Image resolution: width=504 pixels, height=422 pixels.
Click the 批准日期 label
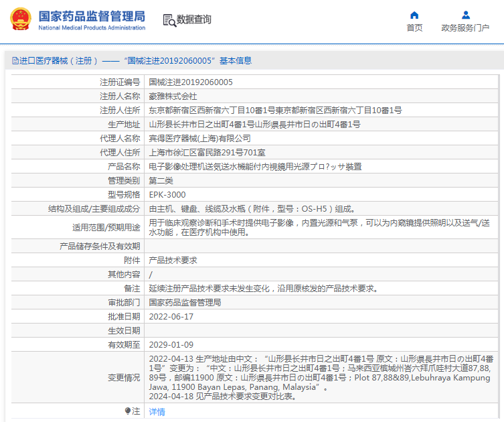tap(124, 317)
